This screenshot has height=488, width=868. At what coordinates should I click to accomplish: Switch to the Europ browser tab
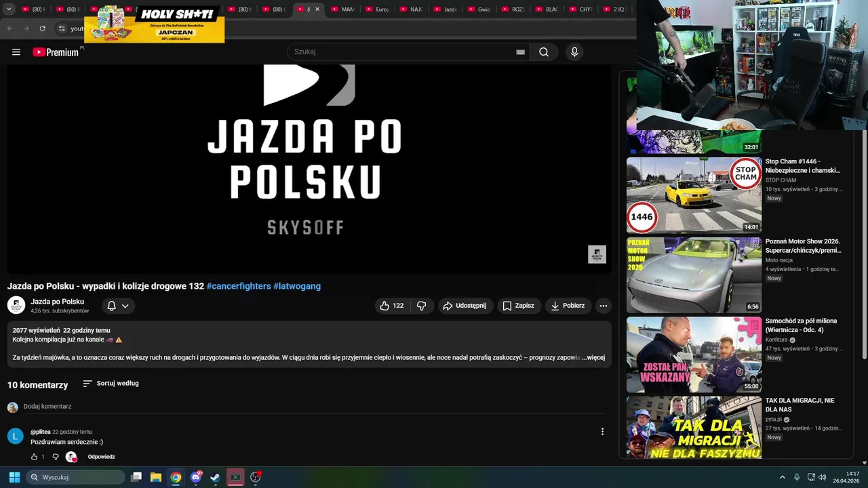tap(377, 9)
